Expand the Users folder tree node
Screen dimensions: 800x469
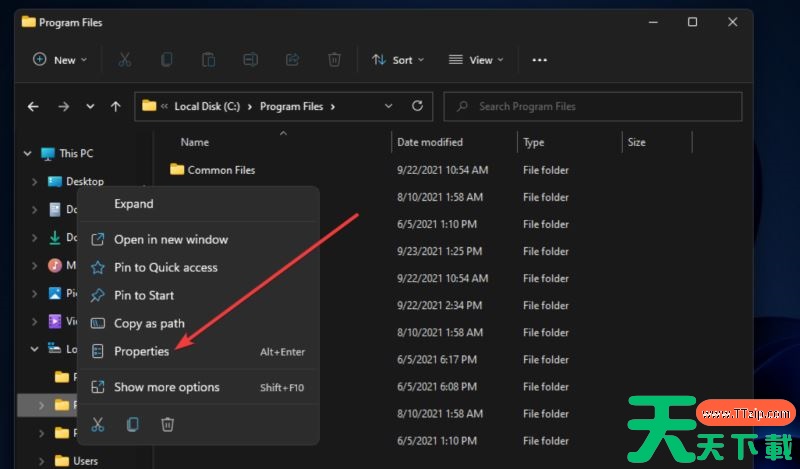pyautogui.click(x=41, y=461)
